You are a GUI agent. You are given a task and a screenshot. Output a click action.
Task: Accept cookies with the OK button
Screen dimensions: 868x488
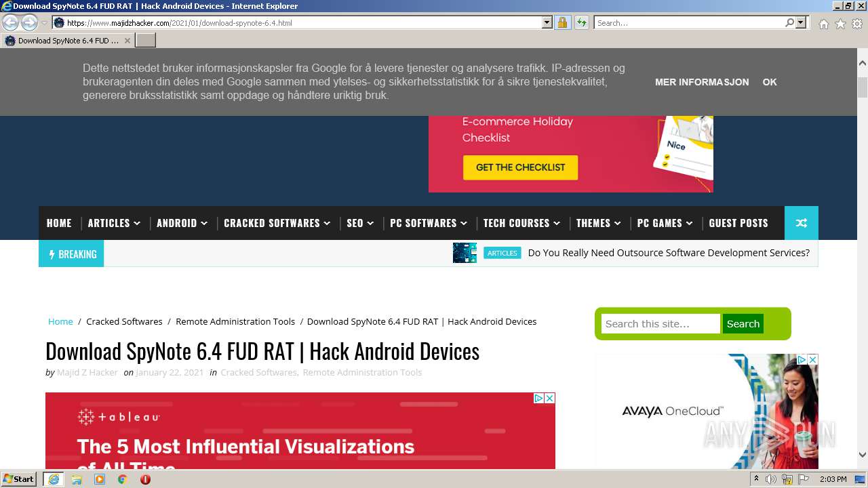pos(770,82)
